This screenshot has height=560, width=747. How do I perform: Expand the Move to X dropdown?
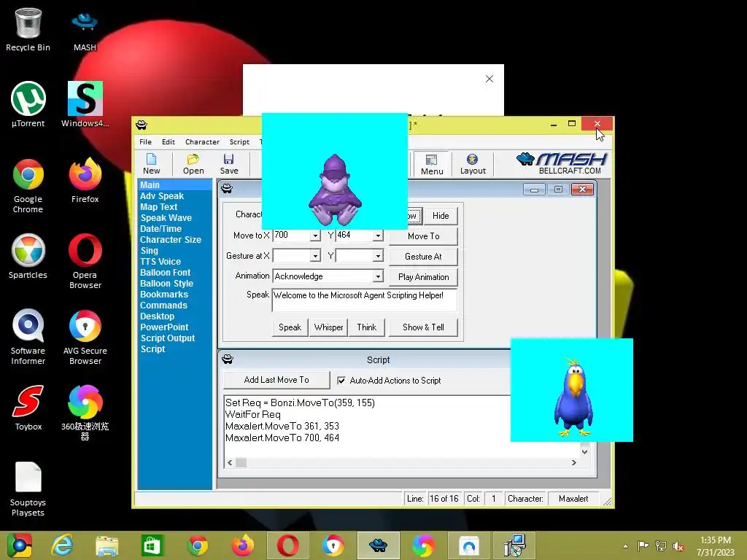pos(315,236)
